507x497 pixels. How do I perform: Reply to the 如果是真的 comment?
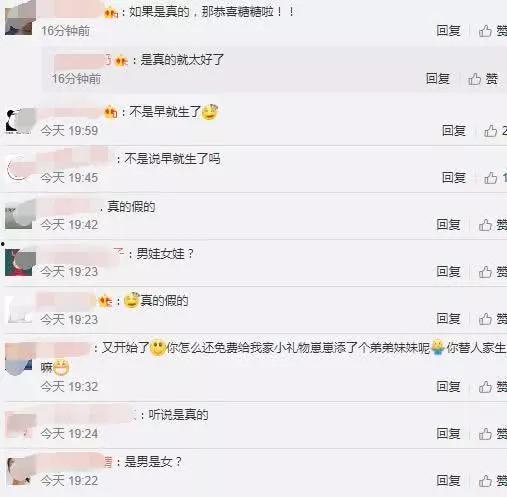[448, 31]
